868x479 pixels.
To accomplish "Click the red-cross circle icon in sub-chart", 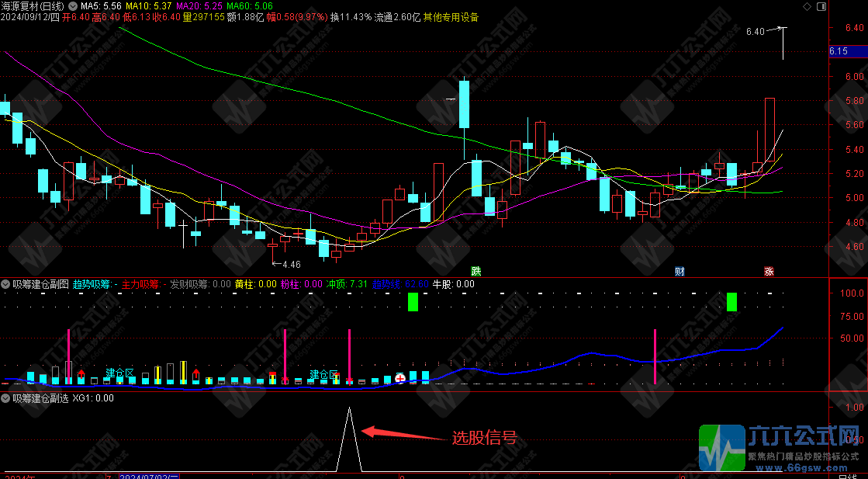I will point(400,378).
